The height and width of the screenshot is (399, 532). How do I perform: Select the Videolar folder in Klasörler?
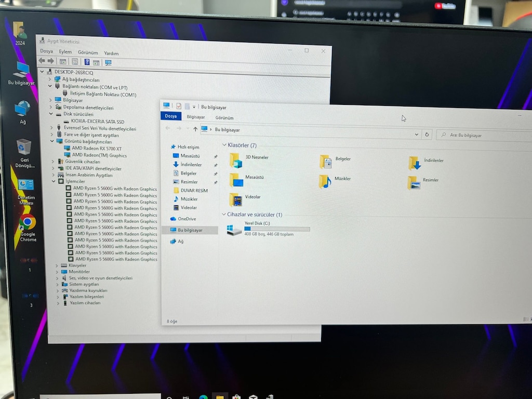point(245,199)
